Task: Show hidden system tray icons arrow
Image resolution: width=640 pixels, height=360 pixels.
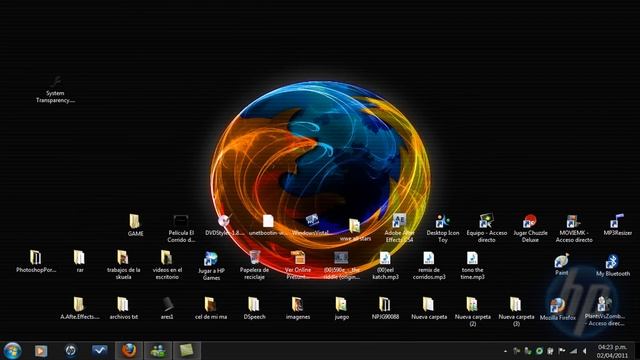Action: click(506, 351)
